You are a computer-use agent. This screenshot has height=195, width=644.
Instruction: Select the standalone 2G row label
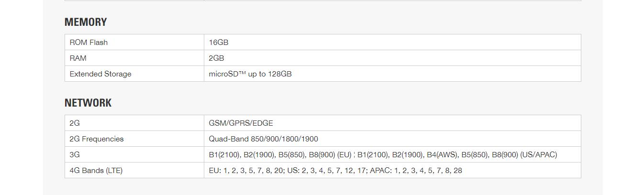[75, 123]
